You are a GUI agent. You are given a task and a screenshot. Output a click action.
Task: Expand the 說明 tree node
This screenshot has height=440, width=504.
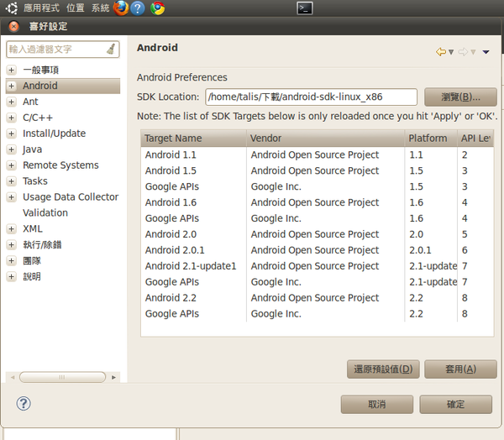pos(11,277)
